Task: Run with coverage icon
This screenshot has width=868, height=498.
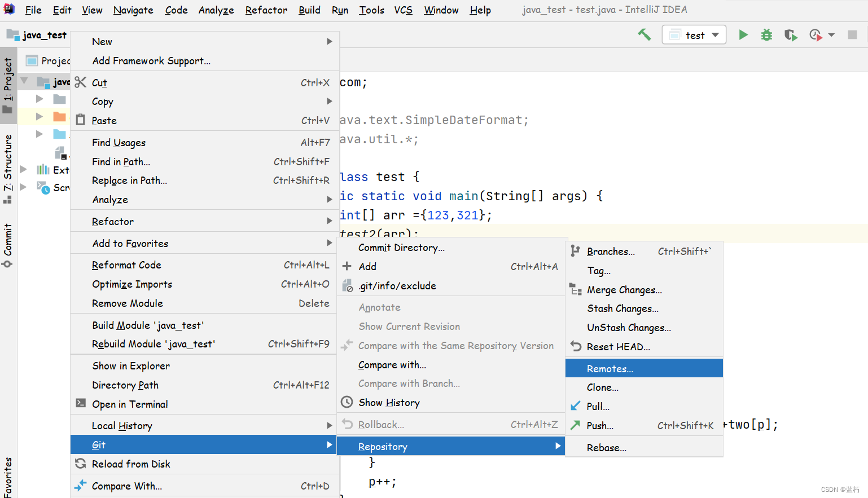Action: [x=791, y=35]
